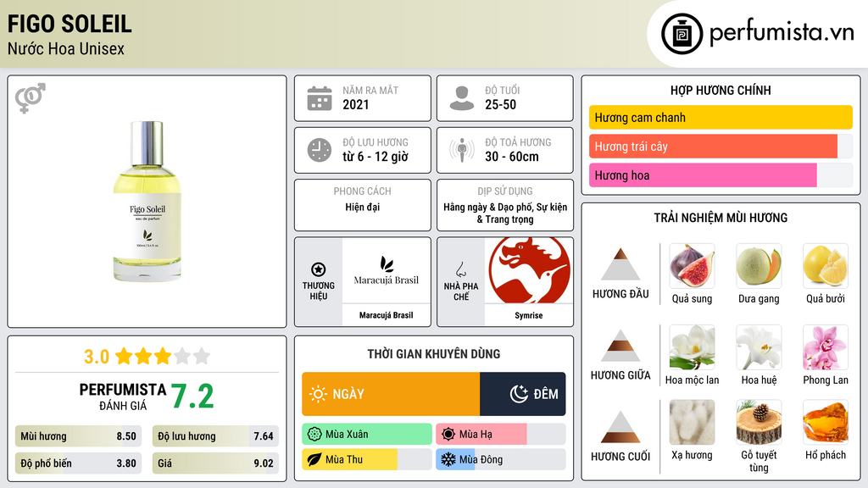Click the Hương cuối pyramid icon
This screenshot has width=868, height=488.
[x=620, y=427]
